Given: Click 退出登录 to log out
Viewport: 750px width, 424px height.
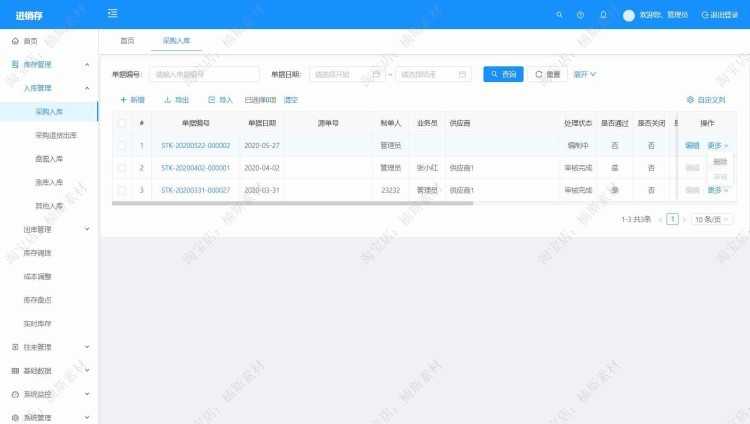Looking at the screenshot, I should 719,15.
